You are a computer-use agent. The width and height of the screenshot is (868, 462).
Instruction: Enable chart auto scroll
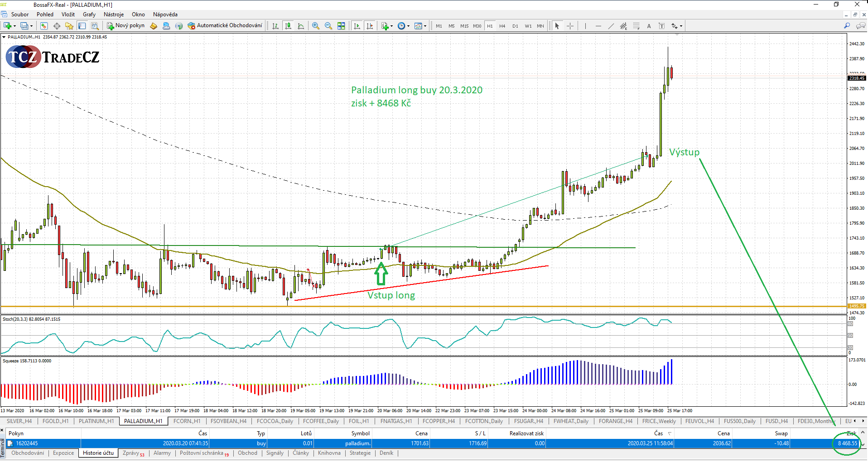357,26
